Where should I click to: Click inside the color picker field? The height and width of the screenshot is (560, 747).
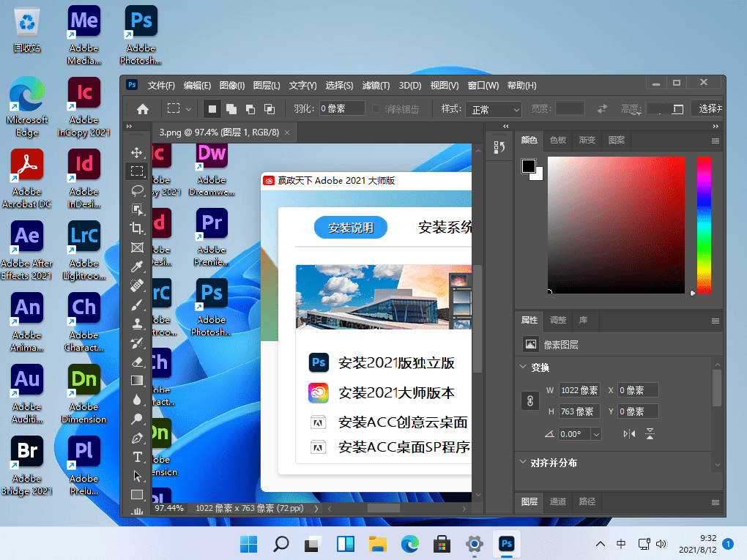[616, 225]
